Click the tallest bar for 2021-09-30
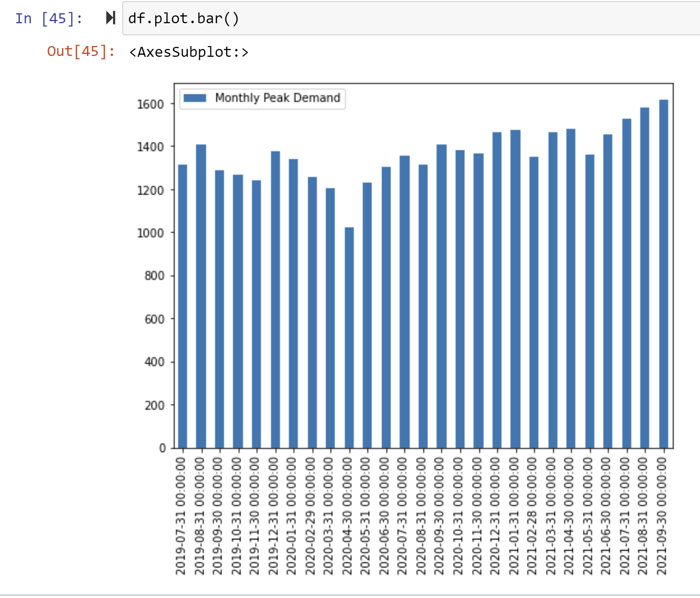 664,274
